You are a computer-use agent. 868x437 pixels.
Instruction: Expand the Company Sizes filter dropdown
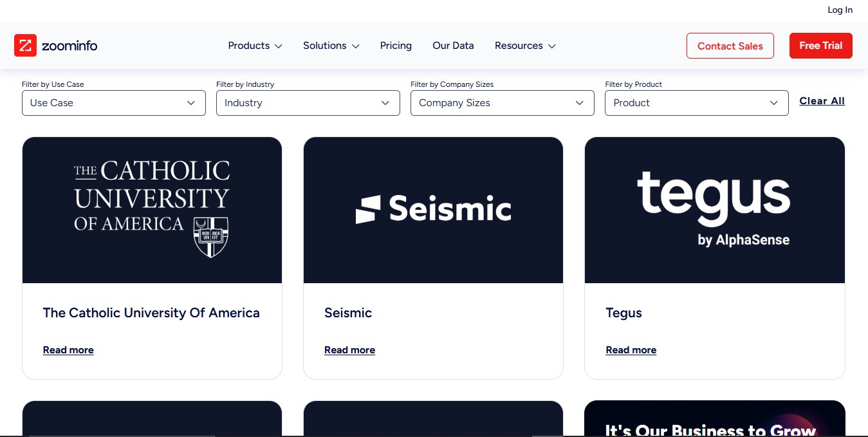(503, 103)
